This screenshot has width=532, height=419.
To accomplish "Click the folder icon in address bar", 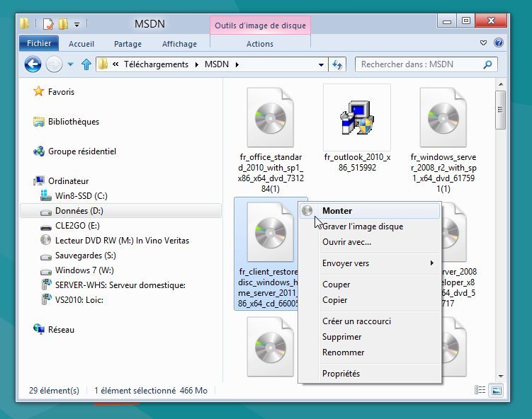I will coord(103,64).
